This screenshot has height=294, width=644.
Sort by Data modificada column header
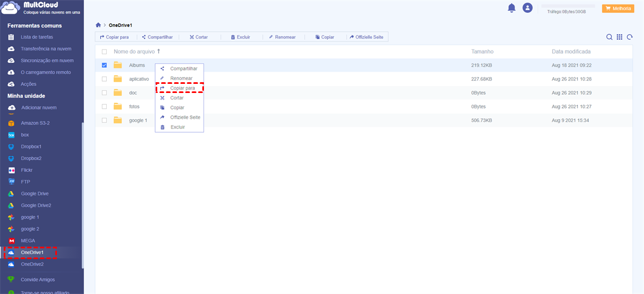pyautogui.click(x=571, y=52)
